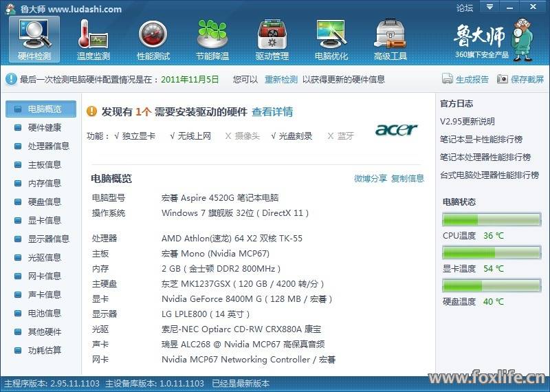
Task: Open the title bar main menu dropdown
Action: tap(489, 8)
